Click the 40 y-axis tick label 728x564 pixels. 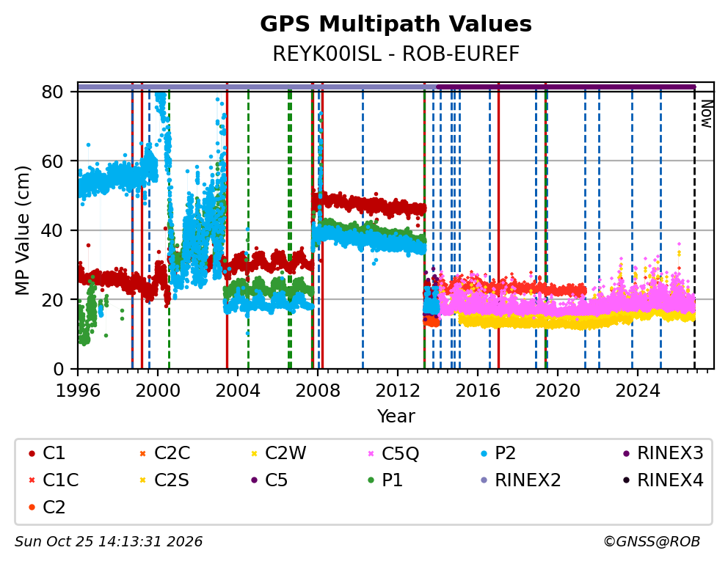tap(52, 230)
